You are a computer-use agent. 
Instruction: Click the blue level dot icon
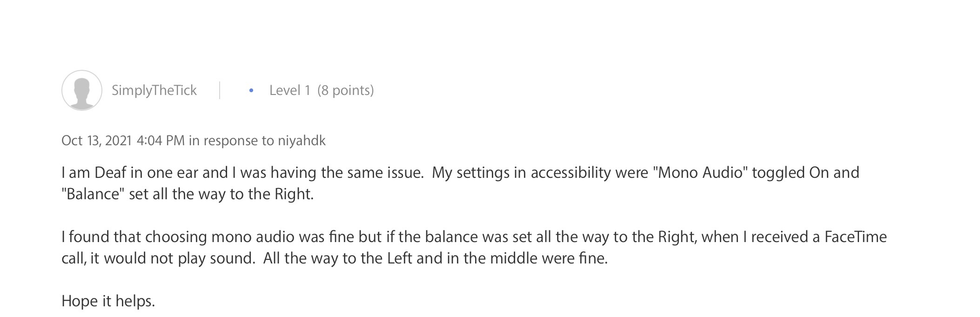[251, 90]
